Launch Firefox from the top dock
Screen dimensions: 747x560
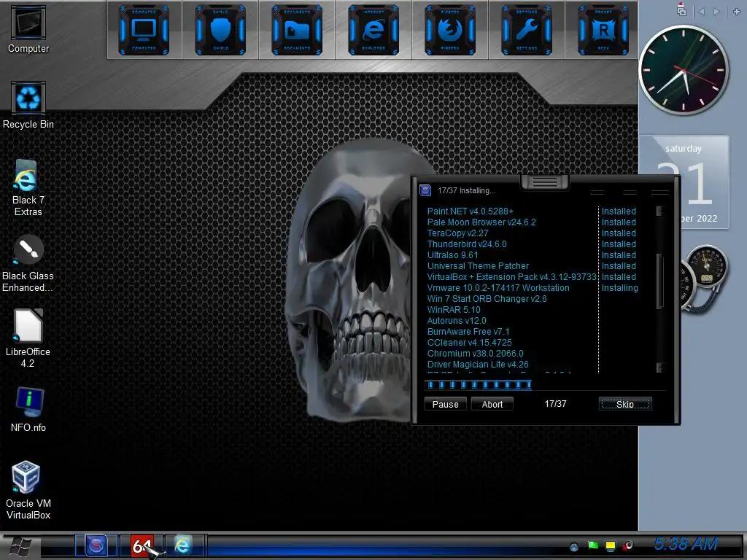click(450, 30)
